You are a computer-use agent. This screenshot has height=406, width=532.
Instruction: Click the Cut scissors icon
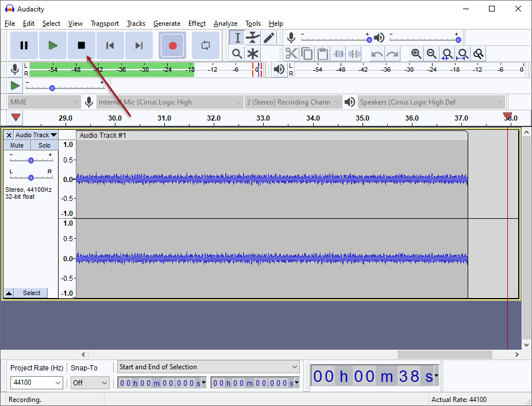pos(291,53)
